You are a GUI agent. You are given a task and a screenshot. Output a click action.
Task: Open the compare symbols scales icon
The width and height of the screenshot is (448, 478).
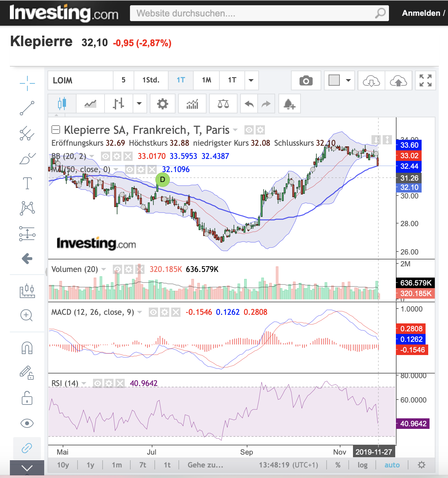[223, 104]
